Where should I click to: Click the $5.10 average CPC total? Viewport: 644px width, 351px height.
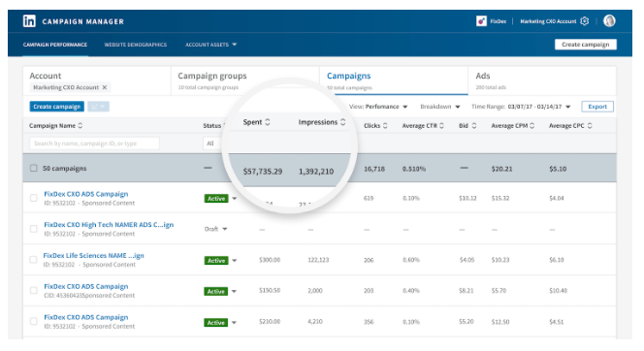click(x=558, y=169)
